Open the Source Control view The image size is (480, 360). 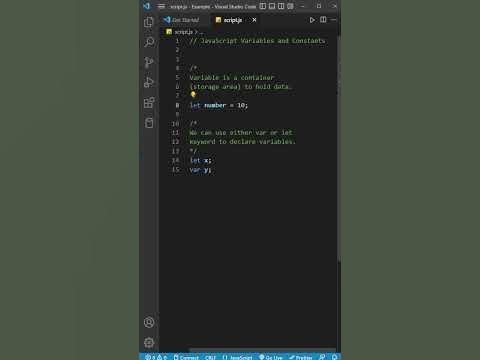point(149,62)
